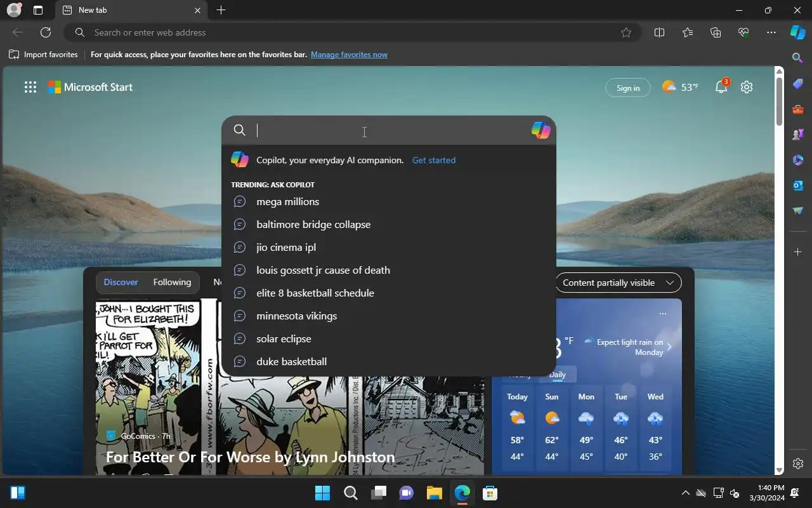812x508 pixels.
Task: Open a new tab with plus button
Action: click(x=221, y=10)
